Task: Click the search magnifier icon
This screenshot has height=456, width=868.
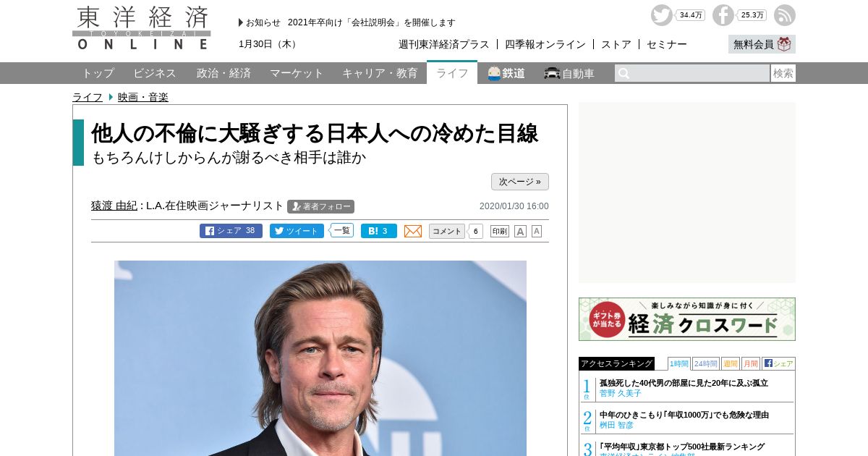Action: click(x=624, y=73)
